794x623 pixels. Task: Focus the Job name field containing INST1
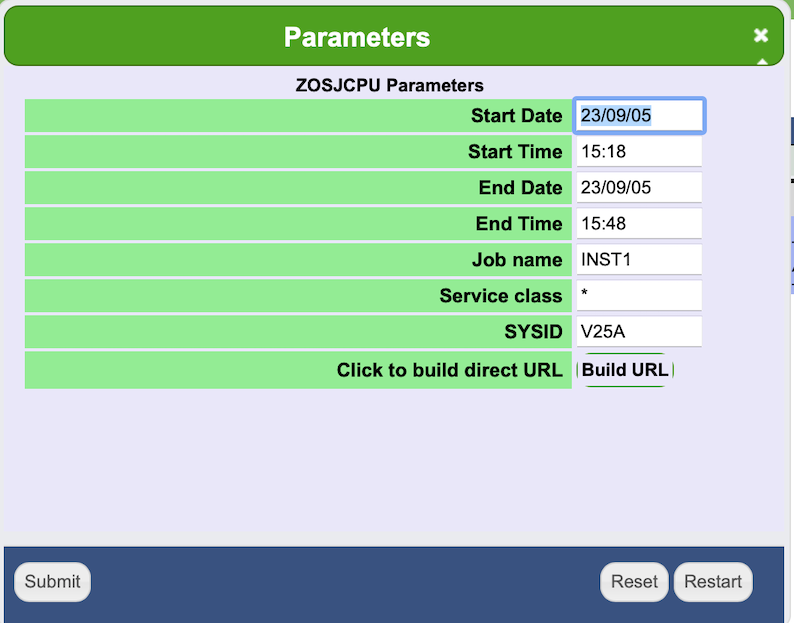[638, 260]
